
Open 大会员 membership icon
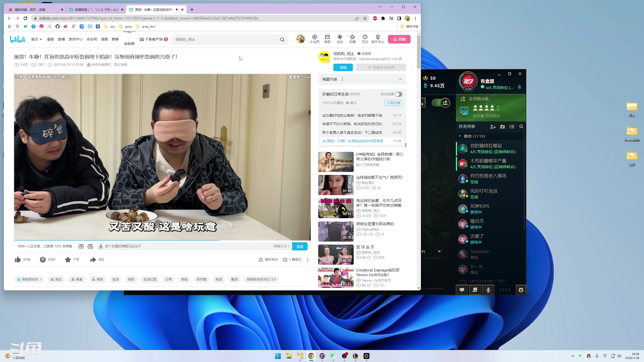point(315,39)
